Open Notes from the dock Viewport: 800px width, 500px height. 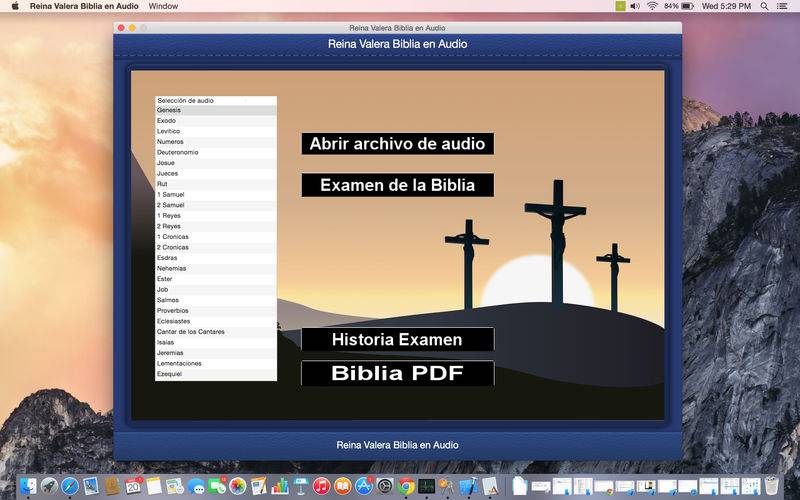154,486
